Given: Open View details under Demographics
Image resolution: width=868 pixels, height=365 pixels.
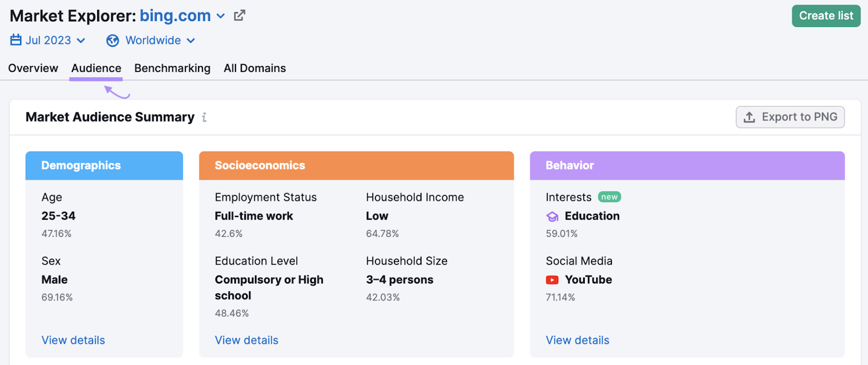Looking at the screenshot, I should (73, 340).
